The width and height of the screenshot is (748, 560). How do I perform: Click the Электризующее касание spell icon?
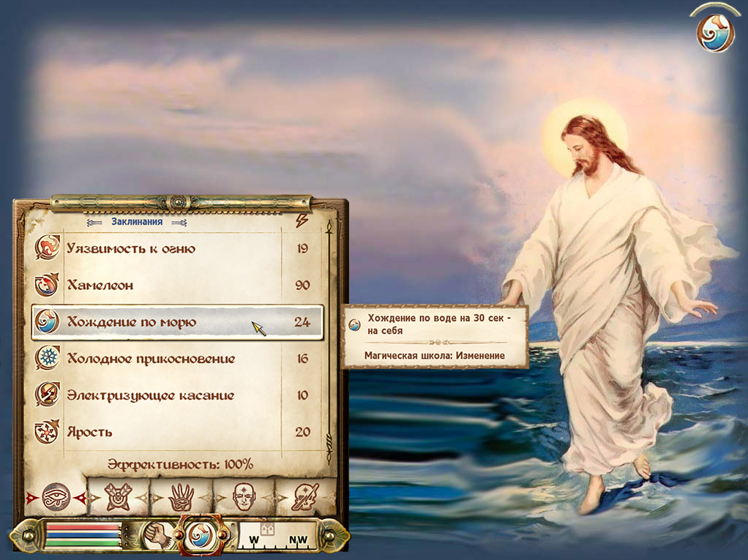[48, 395]
